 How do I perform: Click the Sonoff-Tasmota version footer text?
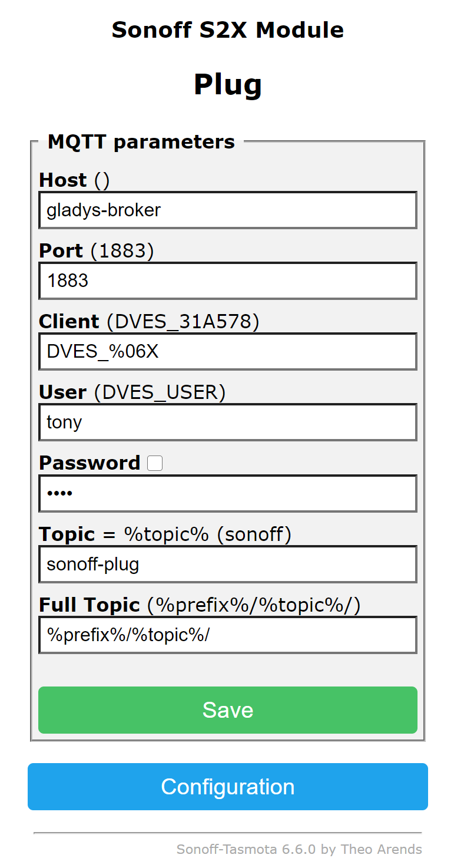(x=299, y=849)
